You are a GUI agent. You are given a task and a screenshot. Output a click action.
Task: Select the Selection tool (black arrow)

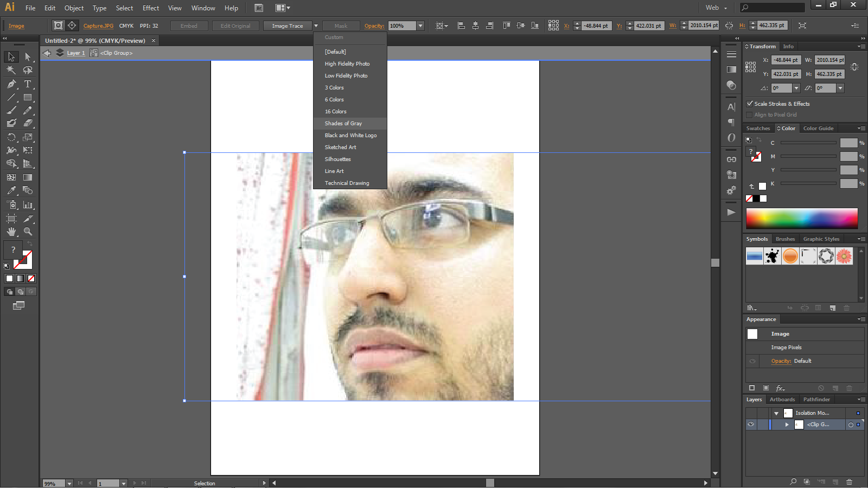(11, 57)
